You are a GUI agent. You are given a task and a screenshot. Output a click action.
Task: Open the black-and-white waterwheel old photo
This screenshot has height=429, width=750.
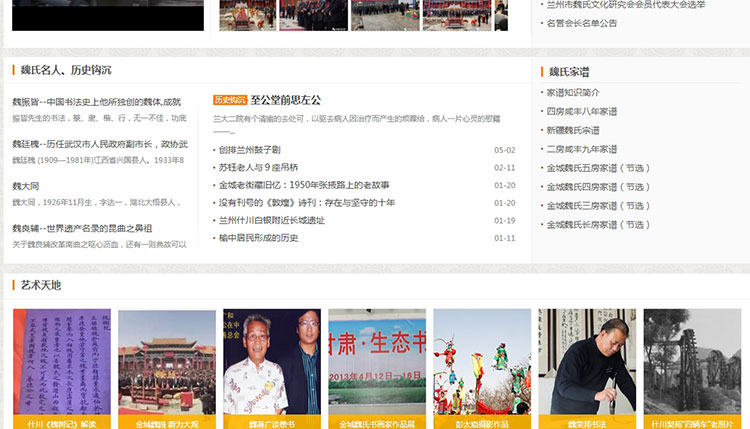[692, 361]
